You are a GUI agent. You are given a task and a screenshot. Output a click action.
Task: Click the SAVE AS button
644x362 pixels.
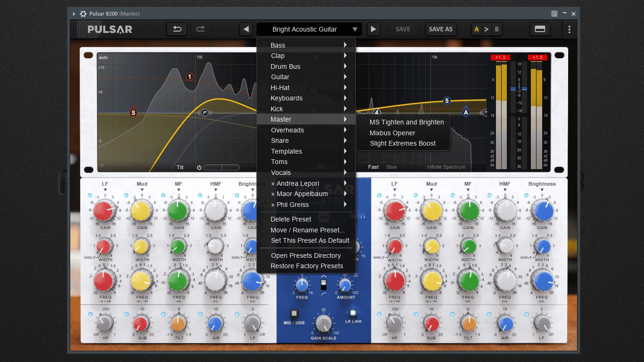[440, 29]
